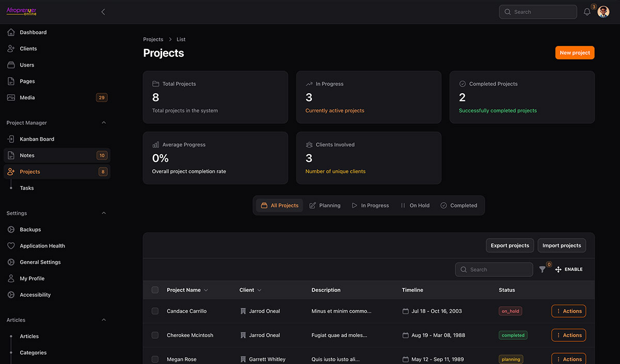Collapse the Settings sidebar section

point(104,213)
